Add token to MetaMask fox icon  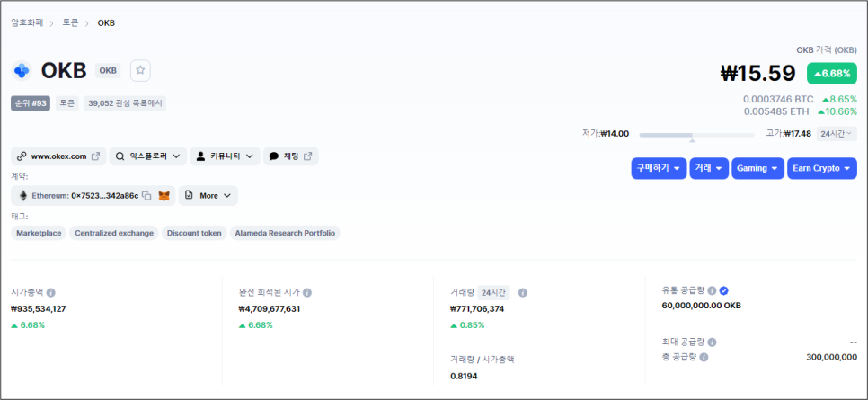coord(164,196)
